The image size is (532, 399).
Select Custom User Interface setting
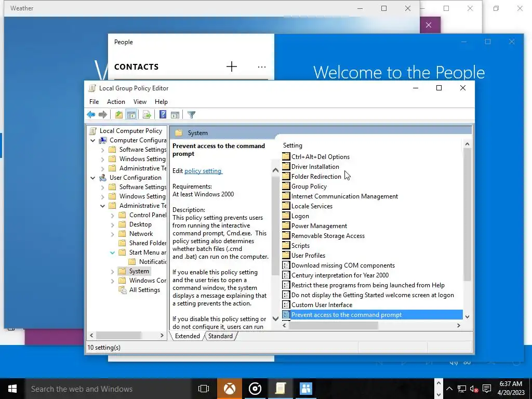(322, 304)
